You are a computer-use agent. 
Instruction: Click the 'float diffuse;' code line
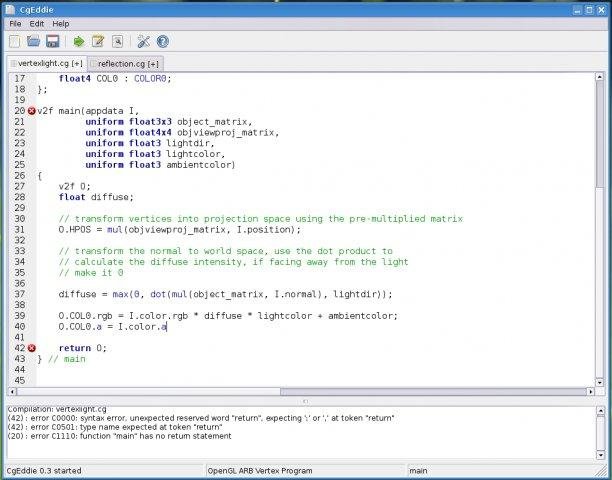(96, 197)
